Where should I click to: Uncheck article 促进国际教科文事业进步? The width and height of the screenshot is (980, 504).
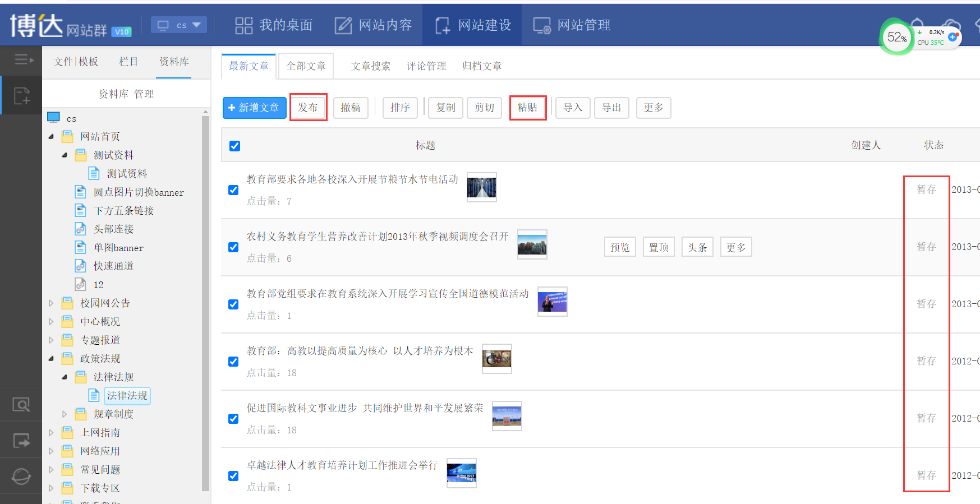click(x=234, y=419)
